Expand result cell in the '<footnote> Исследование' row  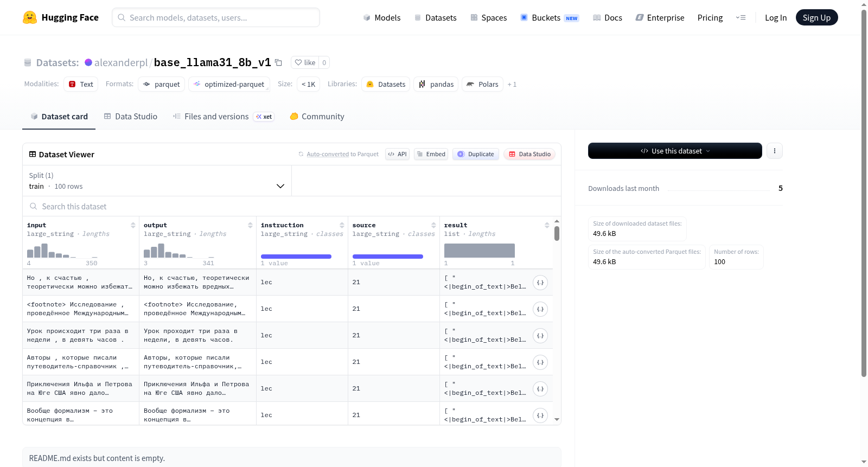540,309
